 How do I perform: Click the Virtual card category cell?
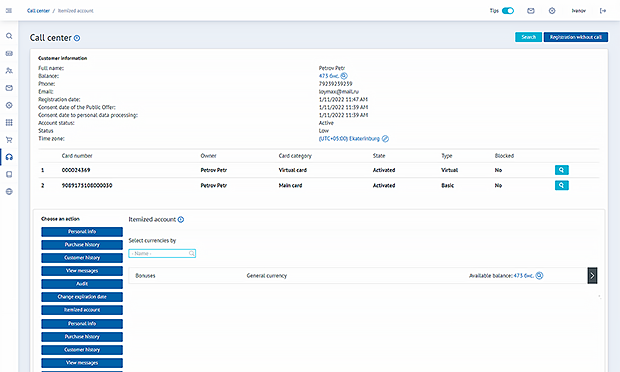coord(293,170)
